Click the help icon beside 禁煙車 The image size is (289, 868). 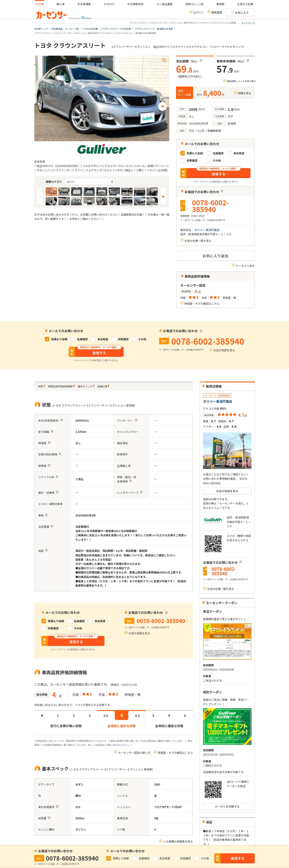pos(49,465)
